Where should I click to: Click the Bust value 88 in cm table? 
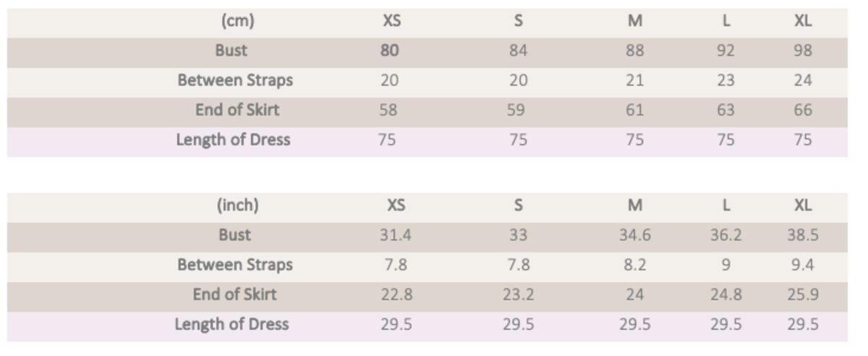coord(634,51)
